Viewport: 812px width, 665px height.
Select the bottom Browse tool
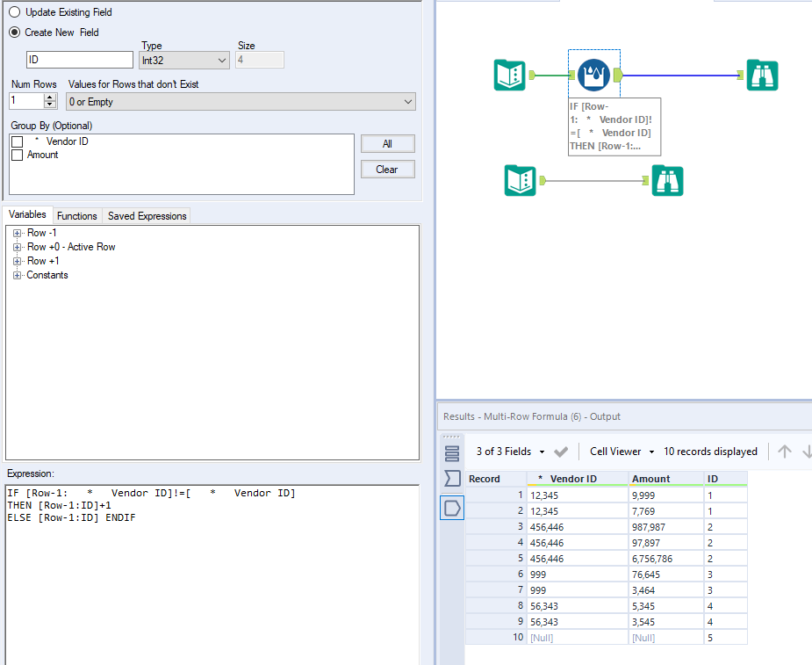(668, 180)
